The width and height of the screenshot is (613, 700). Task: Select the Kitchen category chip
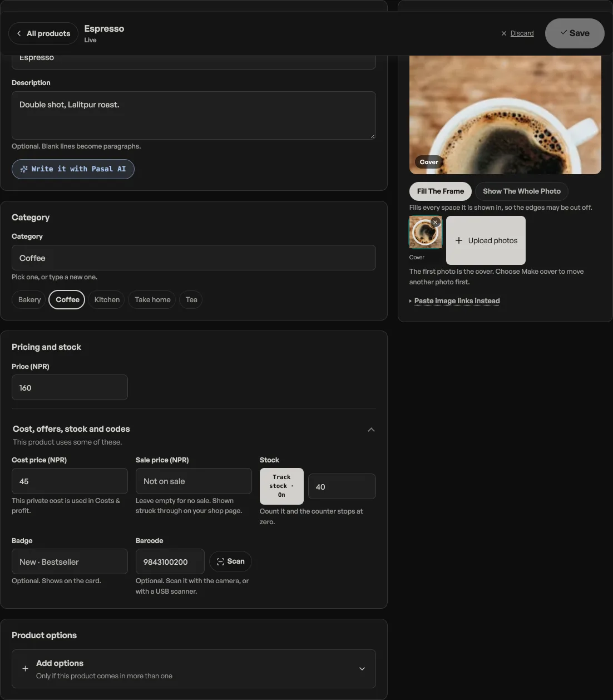[x=107, y=299]
